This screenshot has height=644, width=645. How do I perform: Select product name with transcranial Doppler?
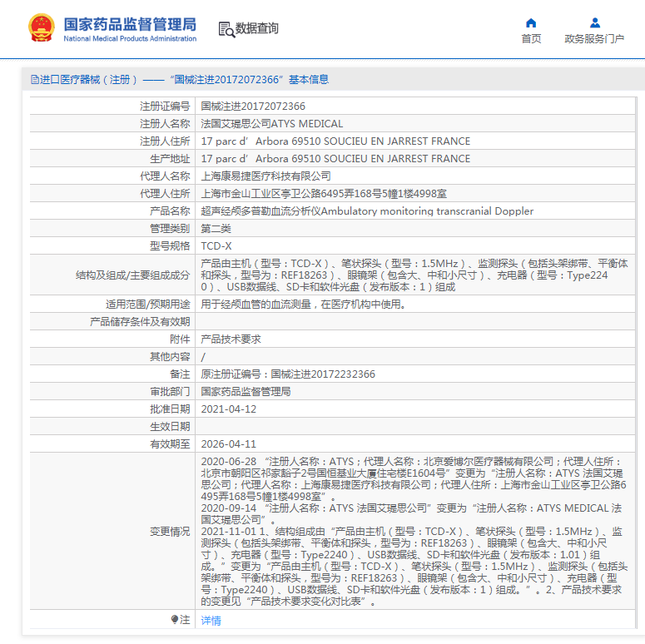coord(367,211)
